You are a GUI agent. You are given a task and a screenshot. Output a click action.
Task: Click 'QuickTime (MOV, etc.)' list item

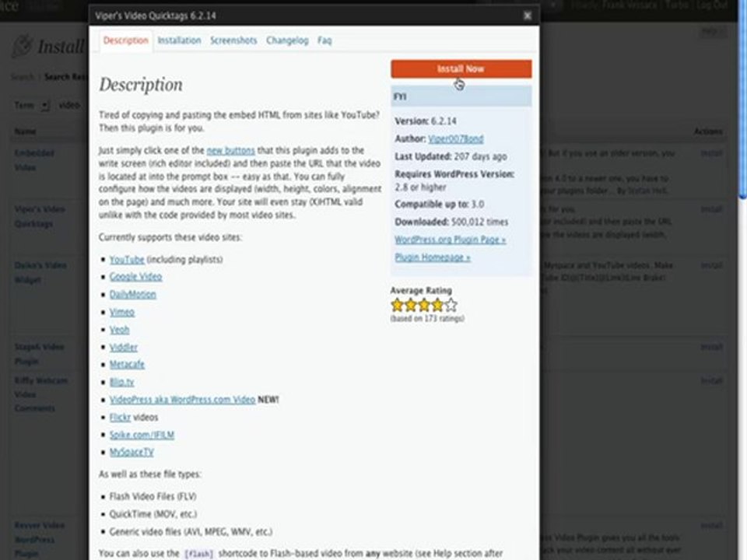[153, 514]
